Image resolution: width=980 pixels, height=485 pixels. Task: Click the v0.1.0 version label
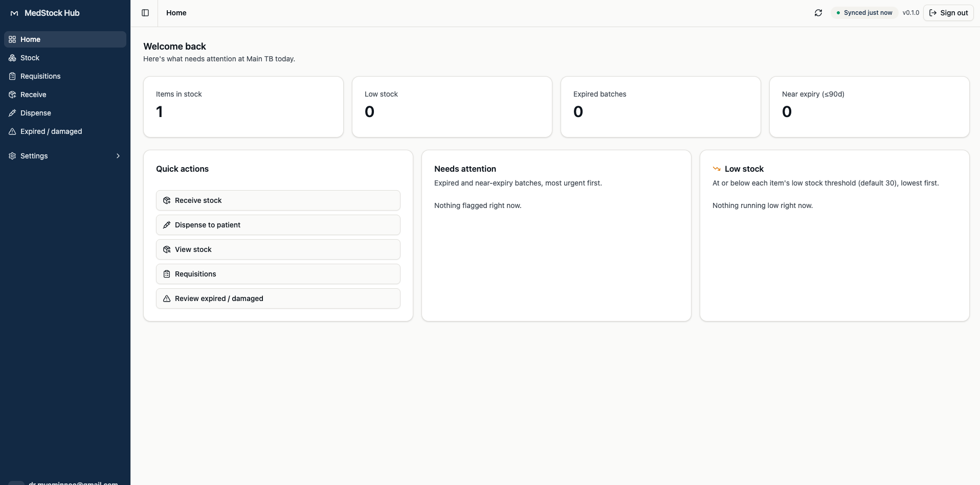pos(911,13)
